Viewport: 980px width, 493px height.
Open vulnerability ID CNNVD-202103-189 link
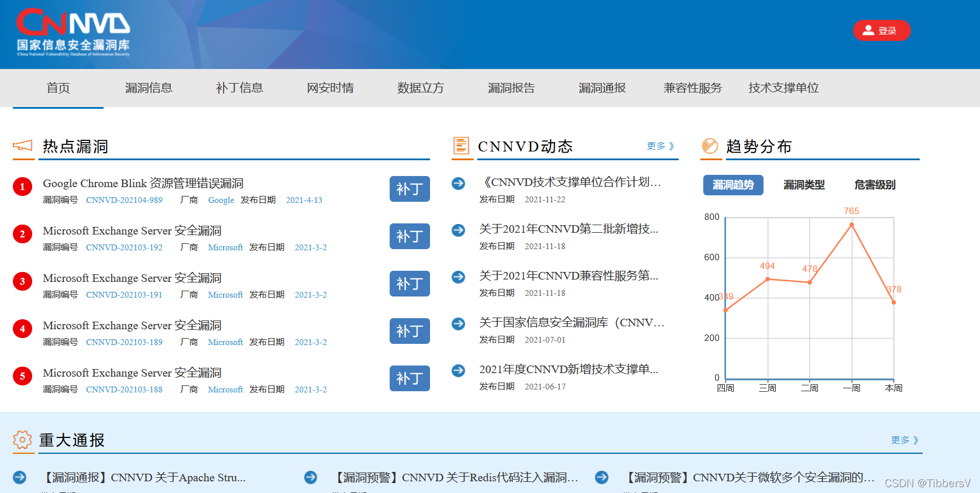124,342
